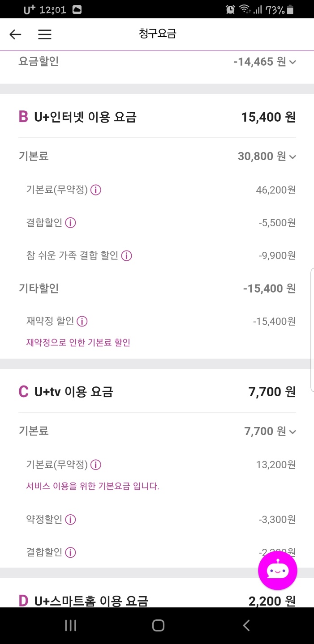Screen dimensions: 314x644
Task: Select the U+tv 이용 요금 section header
Action: point(74,392)
